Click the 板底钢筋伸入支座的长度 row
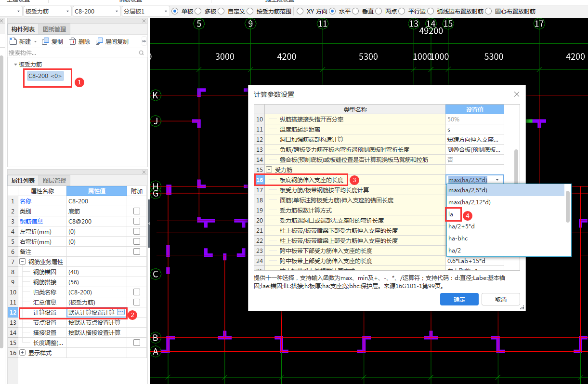Image resolution: width=588 pixels, height=384 pixels. pos(379,180)
